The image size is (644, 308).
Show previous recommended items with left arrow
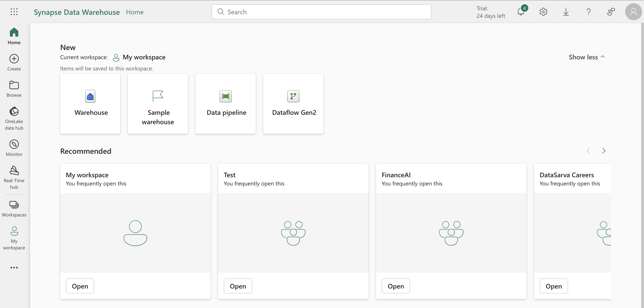click(x=588, y=151)
